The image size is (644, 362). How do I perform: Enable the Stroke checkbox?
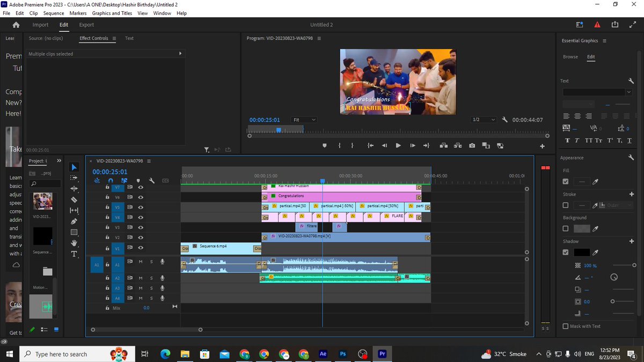[566, 205]
